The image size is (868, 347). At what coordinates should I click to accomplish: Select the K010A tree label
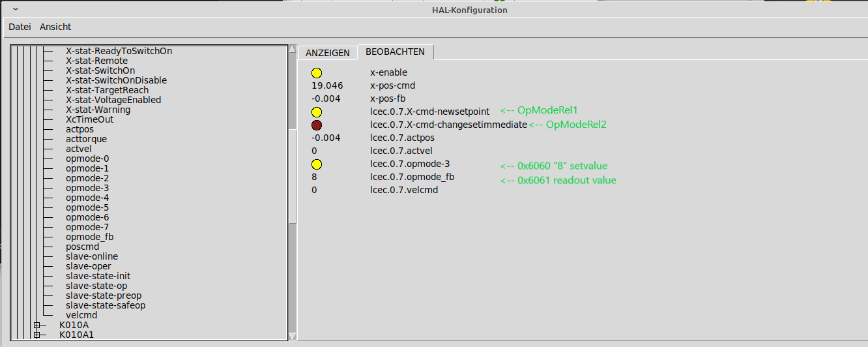click(x=74, y=325)
